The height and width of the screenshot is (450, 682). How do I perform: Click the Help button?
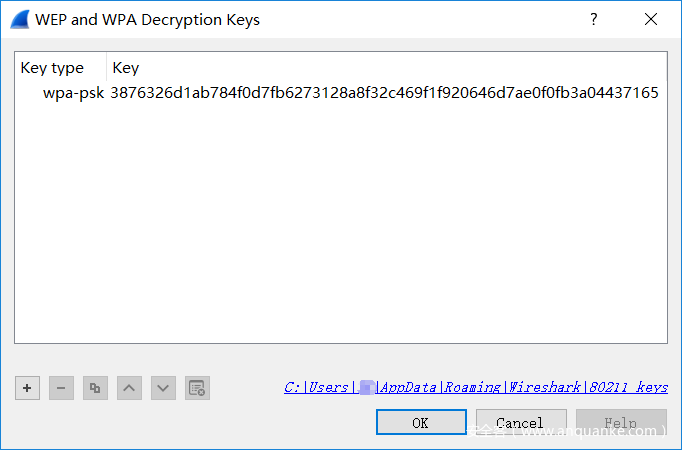pyautogui.click(x=620, y=423)
